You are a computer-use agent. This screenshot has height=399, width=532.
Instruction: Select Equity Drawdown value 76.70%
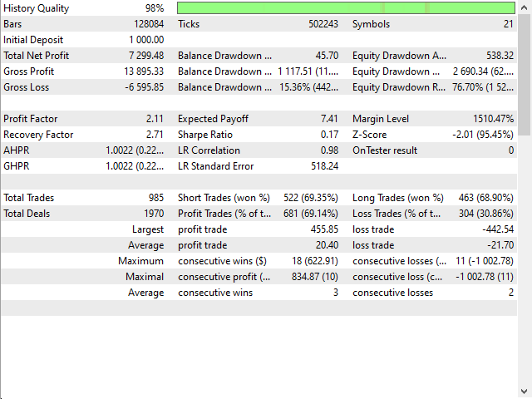coord(483,87)
